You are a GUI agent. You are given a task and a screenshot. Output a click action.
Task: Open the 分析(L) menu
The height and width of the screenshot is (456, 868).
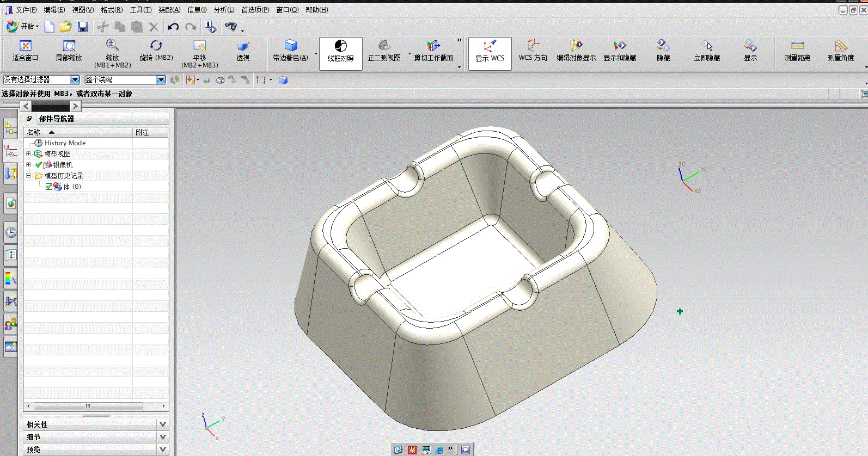(224, 10)
